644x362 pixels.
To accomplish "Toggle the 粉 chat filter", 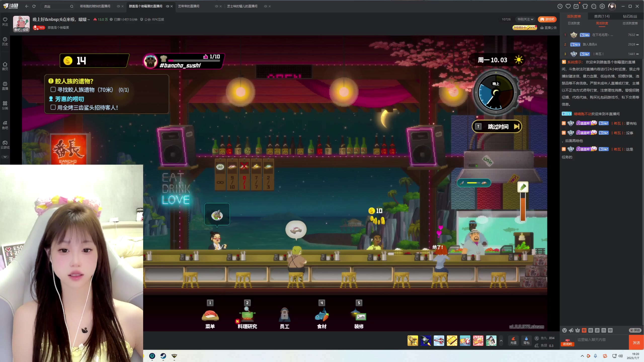I will click(584, 330).
